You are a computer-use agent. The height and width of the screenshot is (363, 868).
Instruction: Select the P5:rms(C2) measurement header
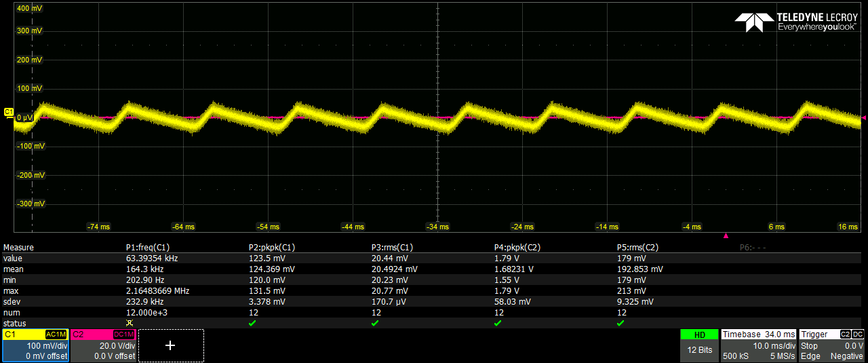click(637, 248)
